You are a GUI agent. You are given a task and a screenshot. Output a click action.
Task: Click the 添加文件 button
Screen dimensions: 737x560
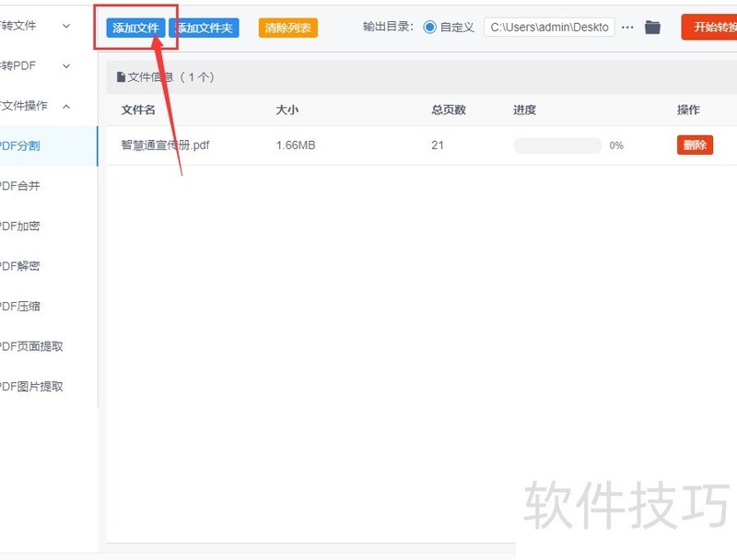click(x=135, y=27)
